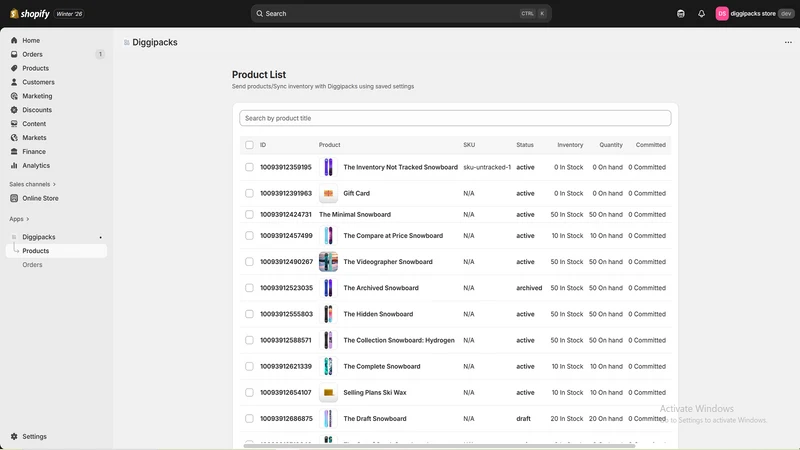Open Gift Card product thumbnail

tap(328, 193)
